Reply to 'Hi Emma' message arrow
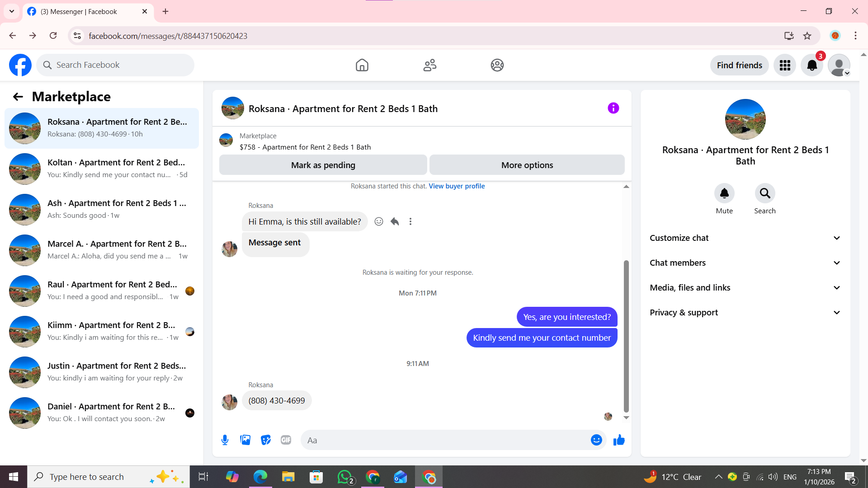 pos(395,221)
